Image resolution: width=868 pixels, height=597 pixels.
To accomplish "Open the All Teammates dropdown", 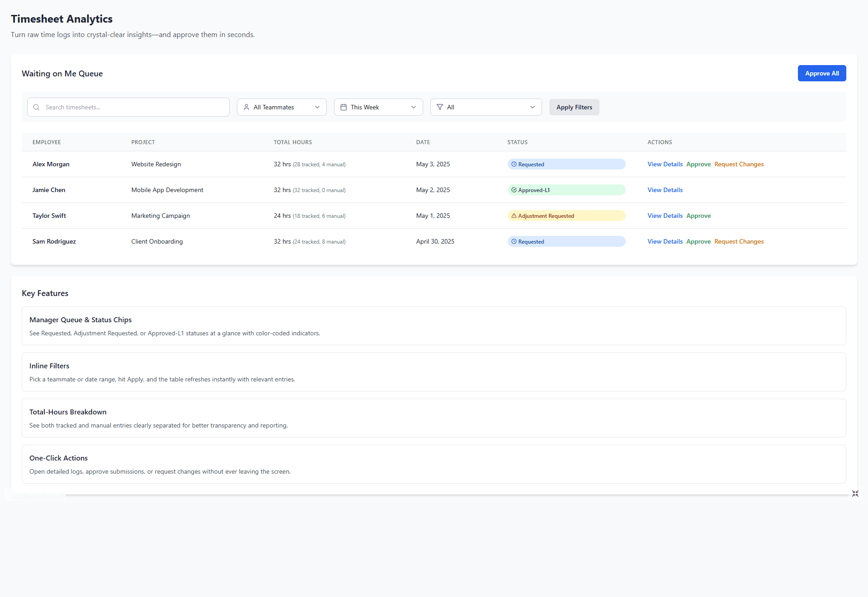I will pyautogui.click(x=282, y=107).
